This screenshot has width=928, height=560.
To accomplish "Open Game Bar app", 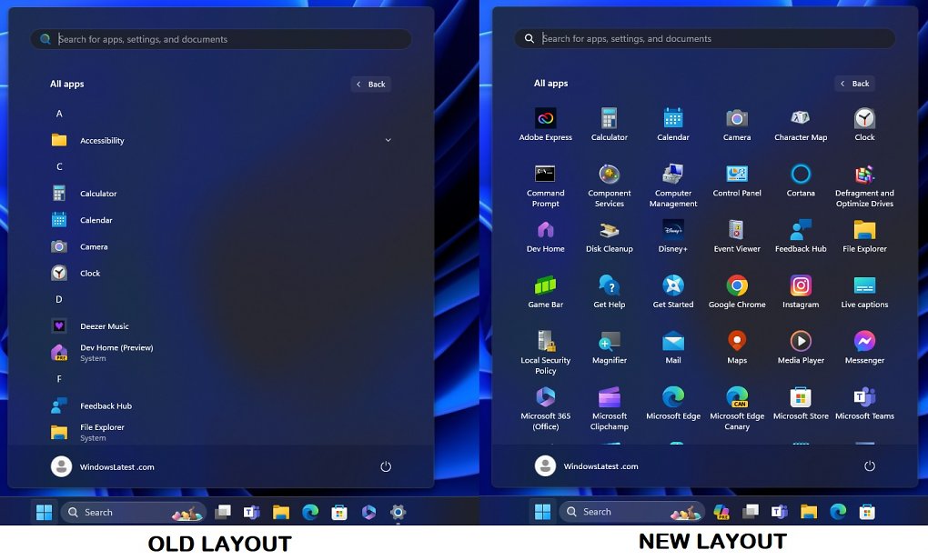I will click(545, 292).
